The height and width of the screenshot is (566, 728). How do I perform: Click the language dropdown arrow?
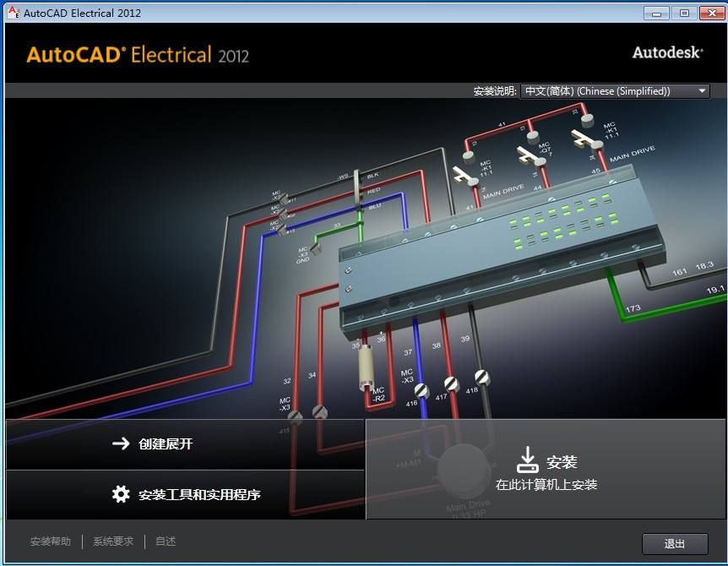pos(702,91)
